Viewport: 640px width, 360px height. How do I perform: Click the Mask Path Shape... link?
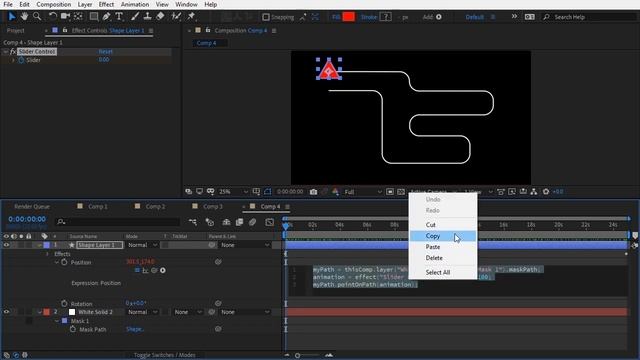pos(135,329)
